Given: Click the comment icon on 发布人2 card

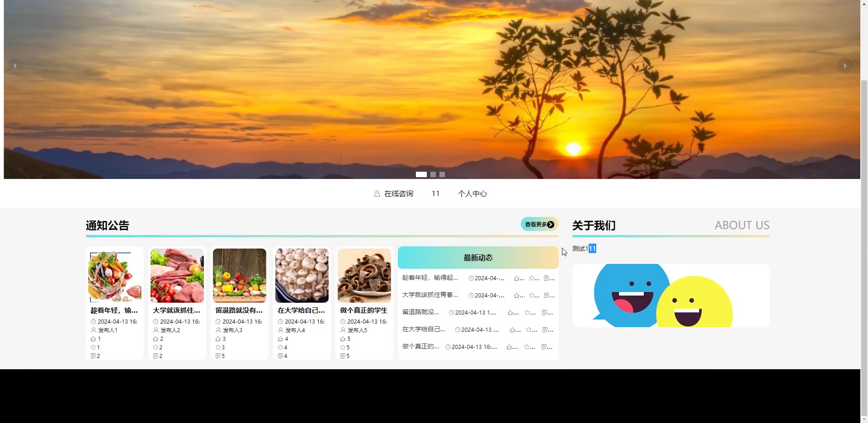Looking at the screenshot, I should coord(156,356).
